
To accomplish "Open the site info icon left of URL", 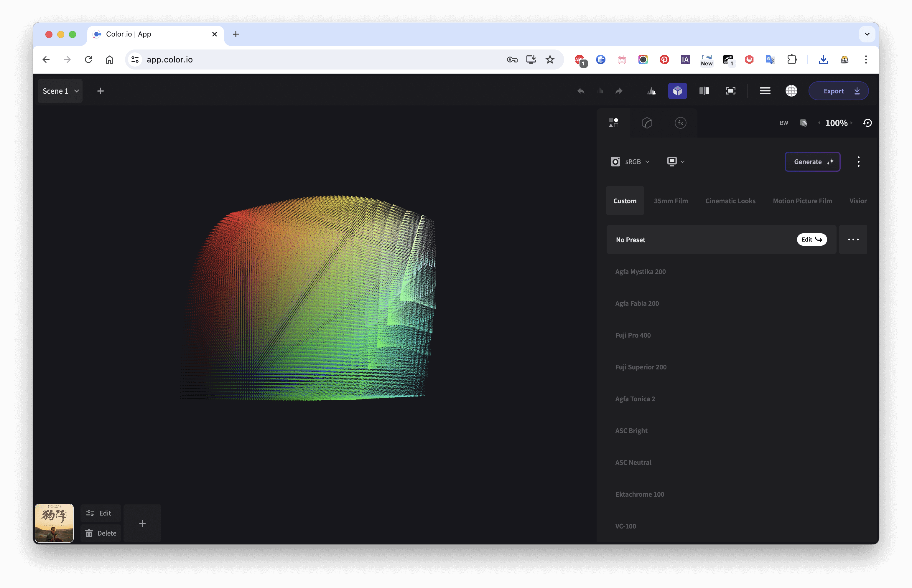I will point(135,60).
